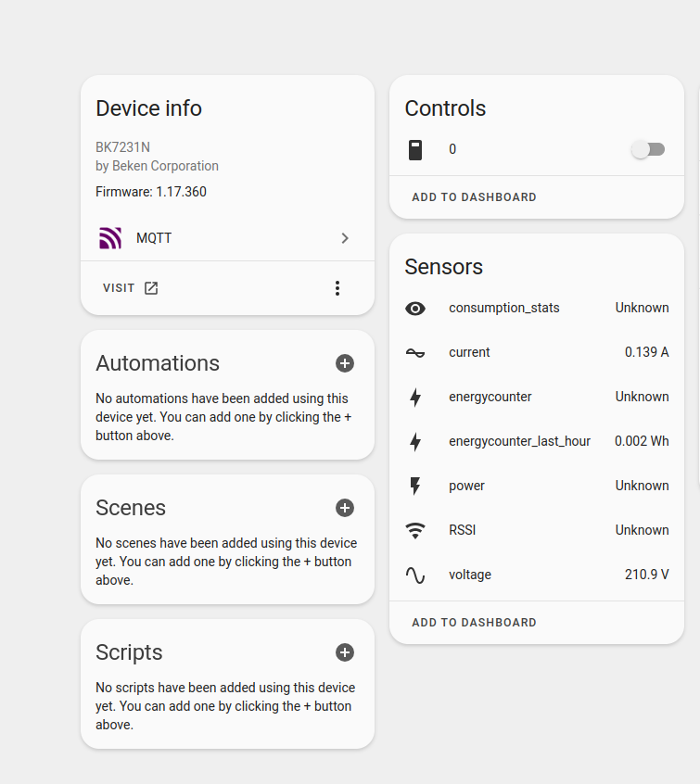The image size is (700, 784).
Task: Click the power sensor flash icon
Action: click(415, 486)
